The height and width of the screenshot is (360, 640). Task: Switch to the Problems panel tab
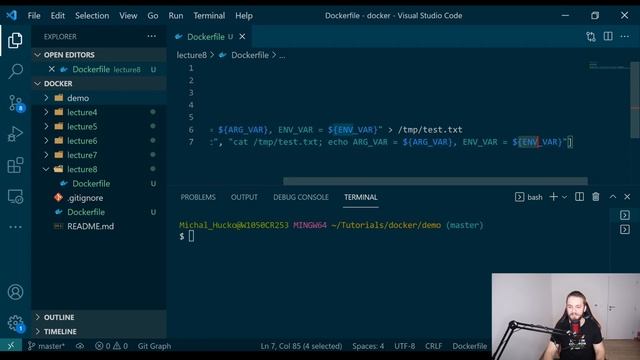(x=198, y=197)
